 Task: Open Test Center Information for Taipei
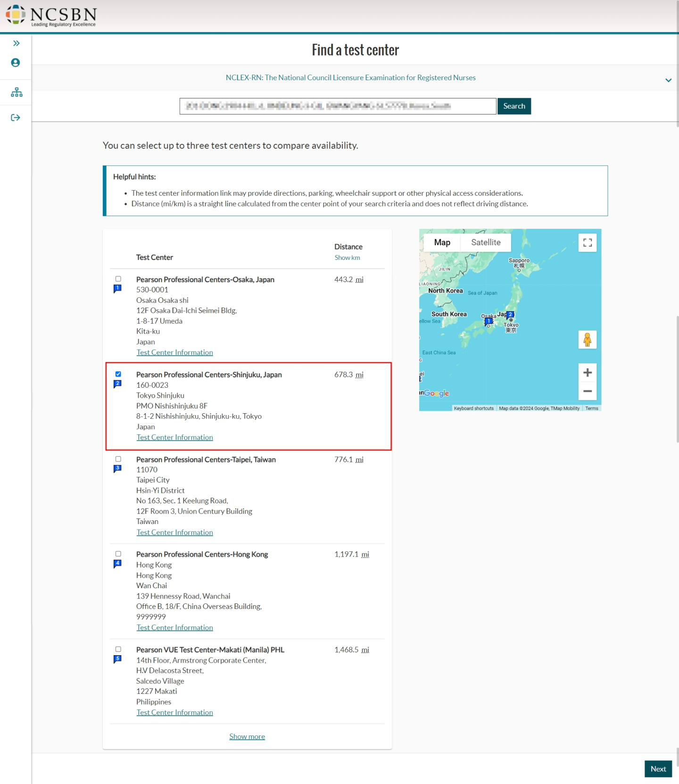(174, 532)
